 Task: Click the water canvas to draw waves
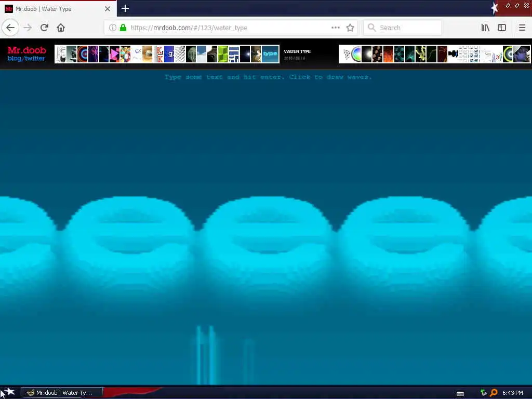pyautogui.click(x=266, y=228)
